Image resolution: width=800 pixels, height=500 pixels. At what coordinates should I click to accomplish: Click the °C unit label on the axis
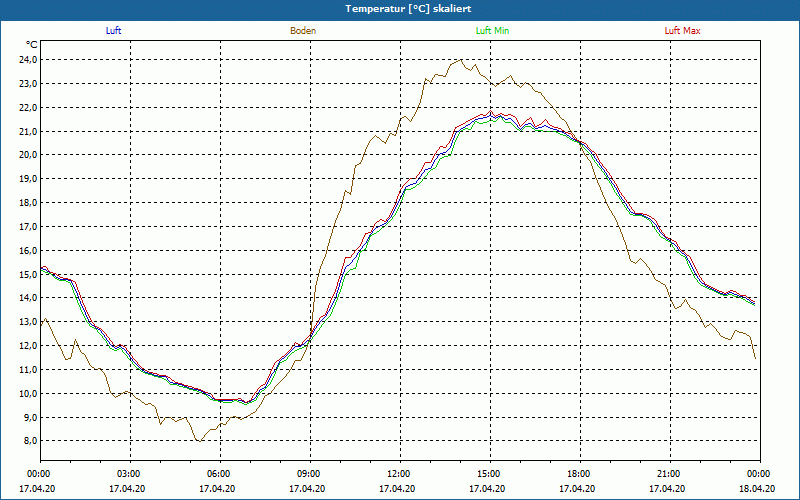coord(32,45)
